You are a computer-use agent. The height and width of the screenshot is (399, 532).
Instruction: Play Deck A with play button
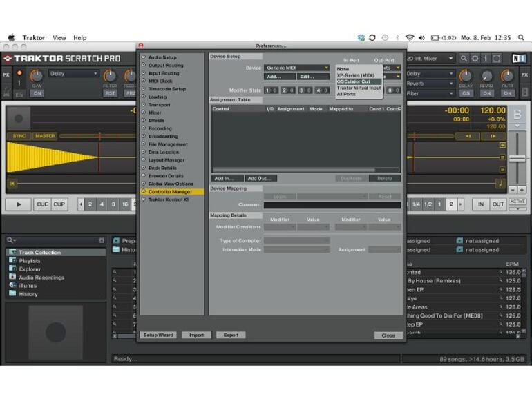tap(19, 204)
